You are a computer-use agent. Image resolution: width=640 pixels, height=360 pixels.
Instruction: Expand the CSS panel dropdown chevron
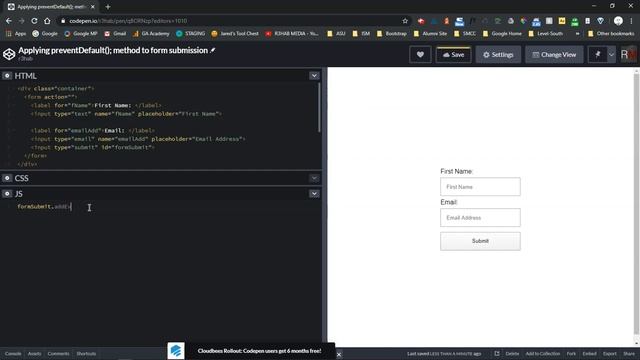314,178
